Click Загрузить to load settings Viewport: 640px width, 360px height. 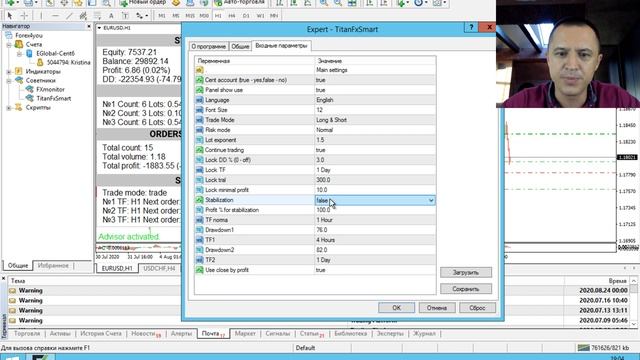pos(466,272)
